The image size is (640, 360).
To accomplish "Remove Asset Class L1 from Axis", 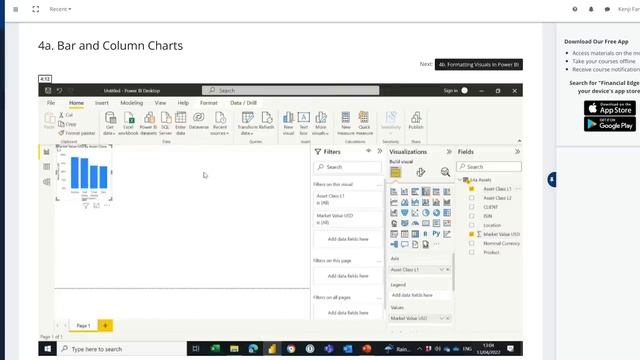I will point(448,269).
